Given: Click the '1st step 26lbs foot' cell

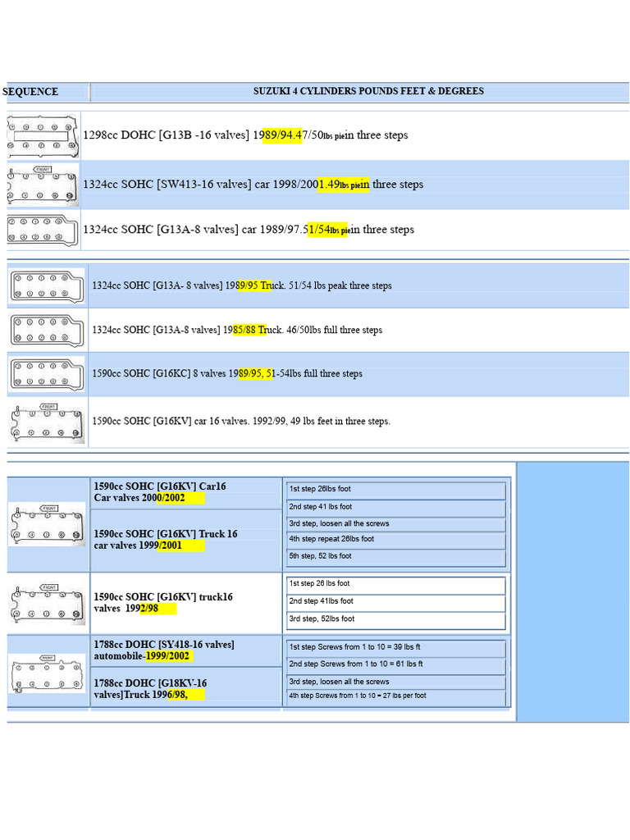Looking at the screenshot, I should tap(396, 489).
